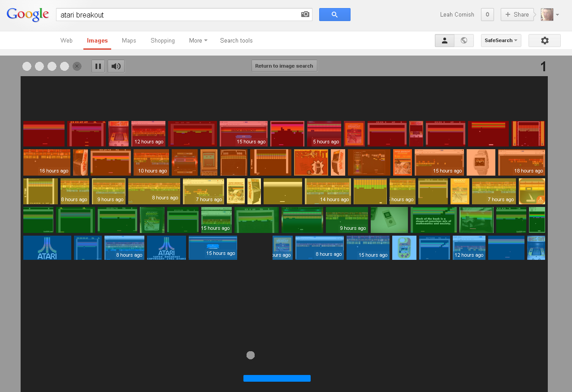Open Search tools
The image size is (572, 392).
click(x=236, y=40)
